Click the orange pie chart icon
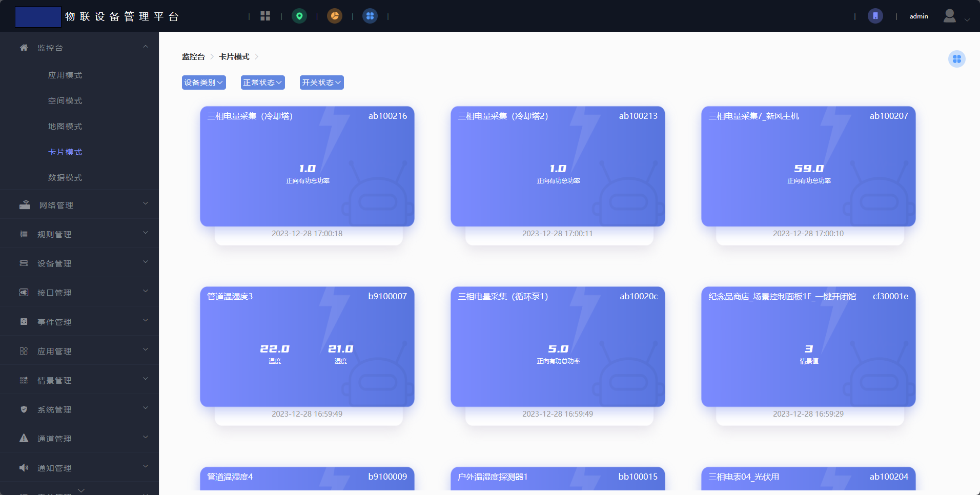The image size is (980, 495). coord(335,16)
